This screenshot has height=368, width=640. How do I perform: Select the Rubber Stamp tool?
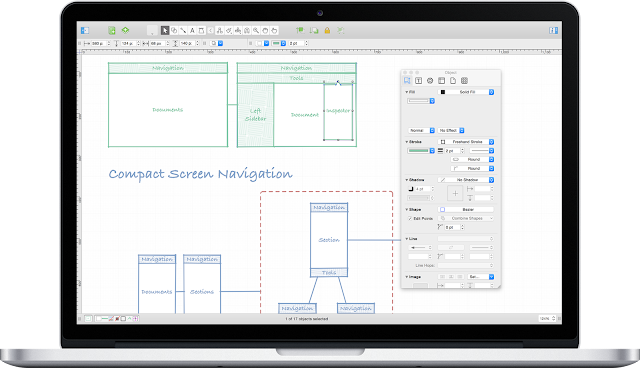238,31
